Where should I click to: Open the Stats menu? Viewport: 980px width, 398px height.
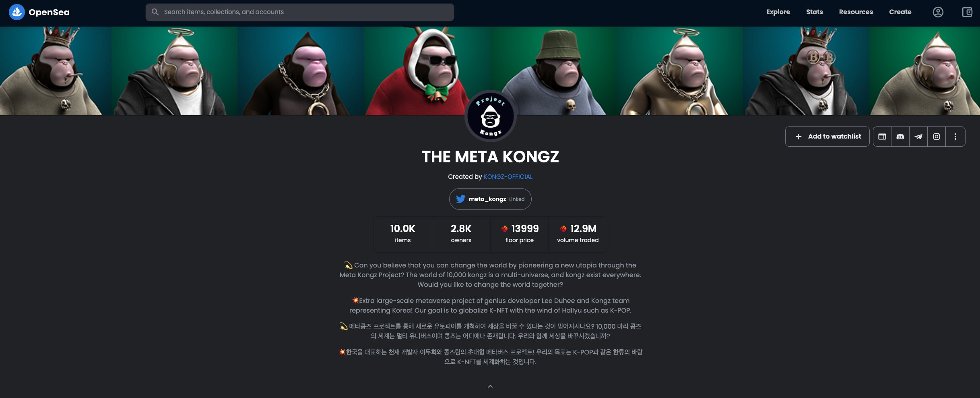[815, 12]
